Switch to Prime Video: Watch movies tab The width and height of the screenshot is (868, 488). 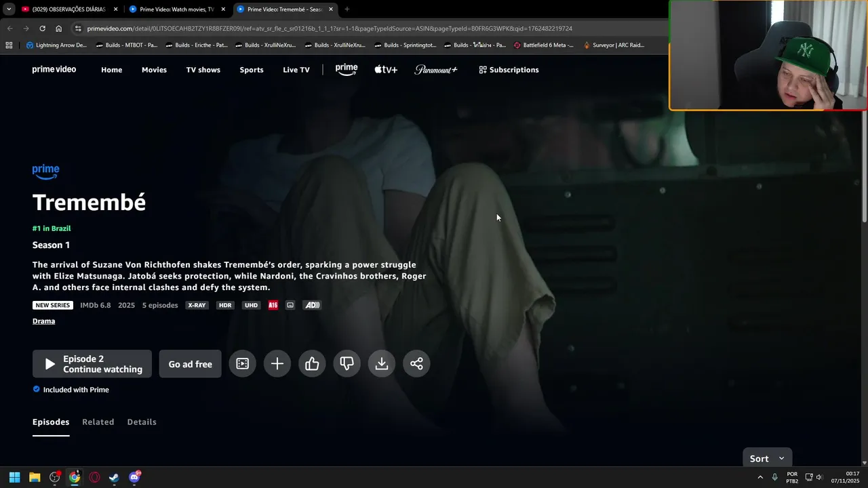[x=177, y=9]
